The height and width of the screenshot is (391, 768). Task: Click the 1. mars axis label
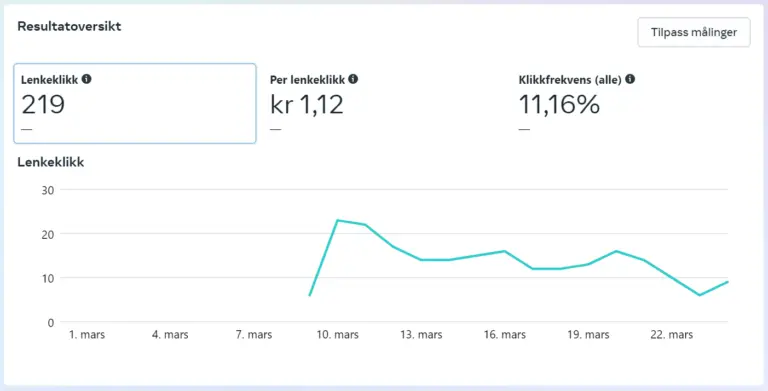click(87, 335)
